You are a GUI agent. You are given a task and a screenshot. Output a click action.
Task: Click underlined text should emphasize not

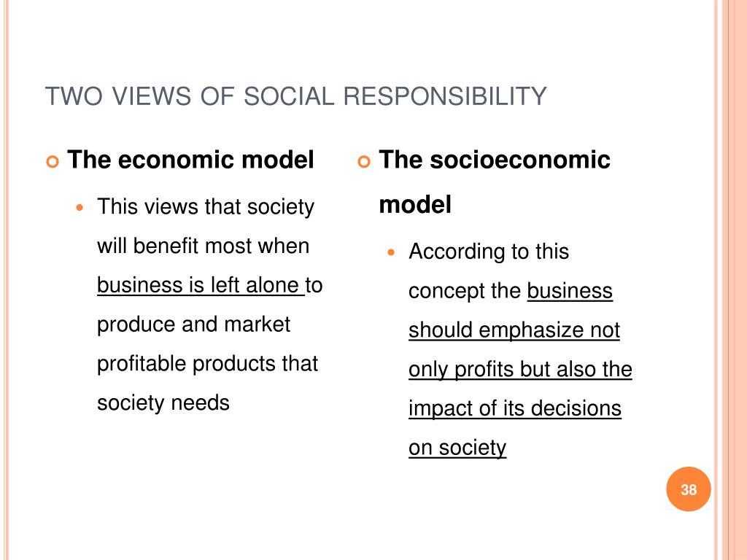(x=514, y=330)
